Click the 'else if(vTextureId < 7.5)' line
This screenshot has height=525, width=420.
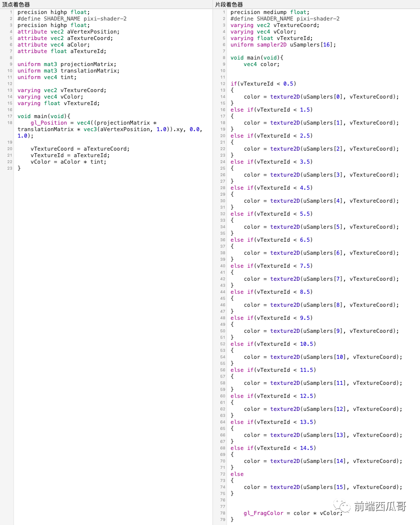click(271, 266)
